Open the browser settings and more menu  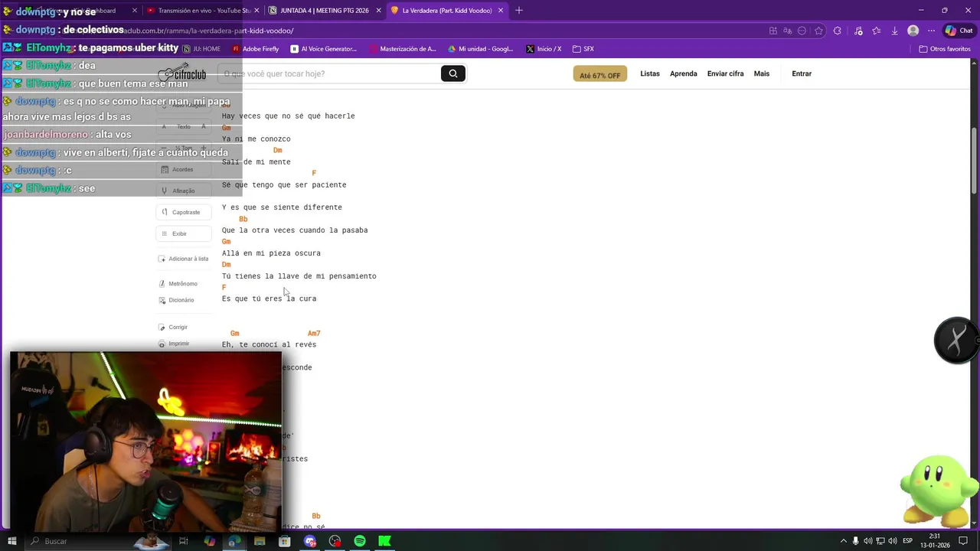pos(932,31)
